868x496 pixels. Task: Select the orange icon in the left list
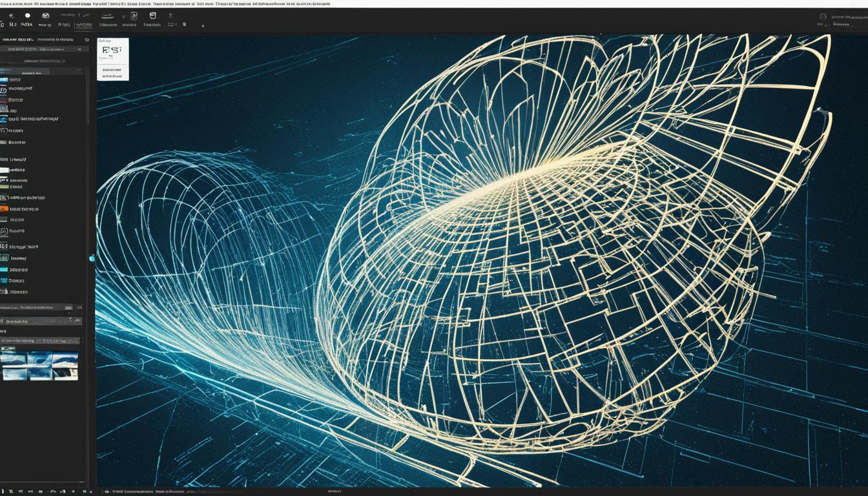coord(4,209)
